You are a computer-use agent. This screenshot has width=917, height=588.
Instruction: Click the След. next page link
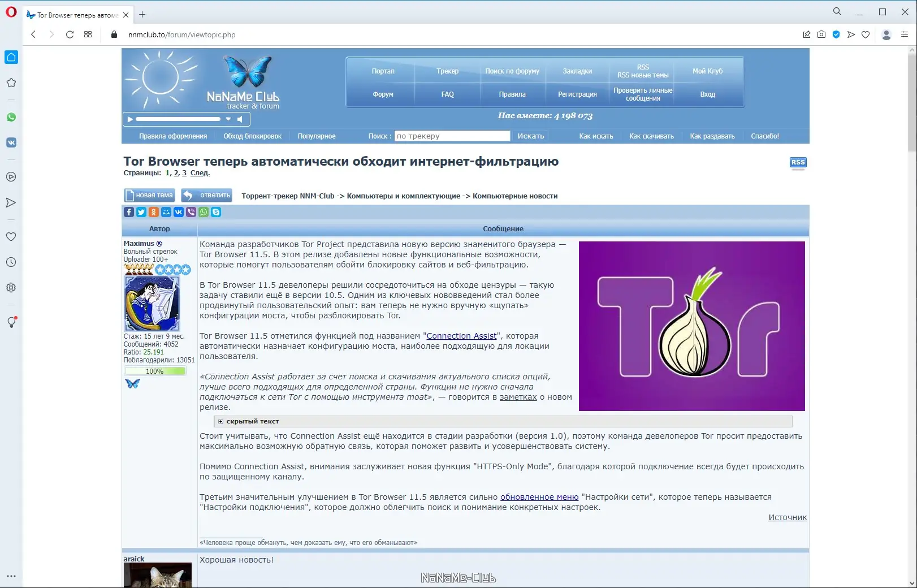200,173
